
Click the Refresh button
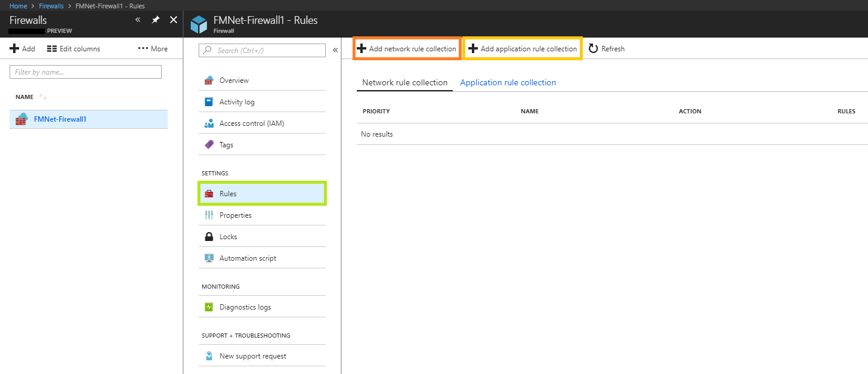(x=607, y=49)
